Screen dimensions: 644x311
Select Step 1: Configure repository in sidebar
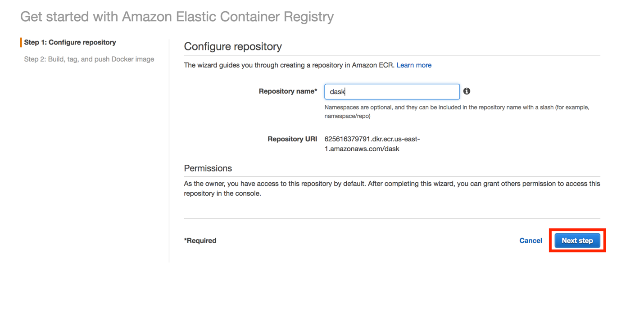coord(70,42)
